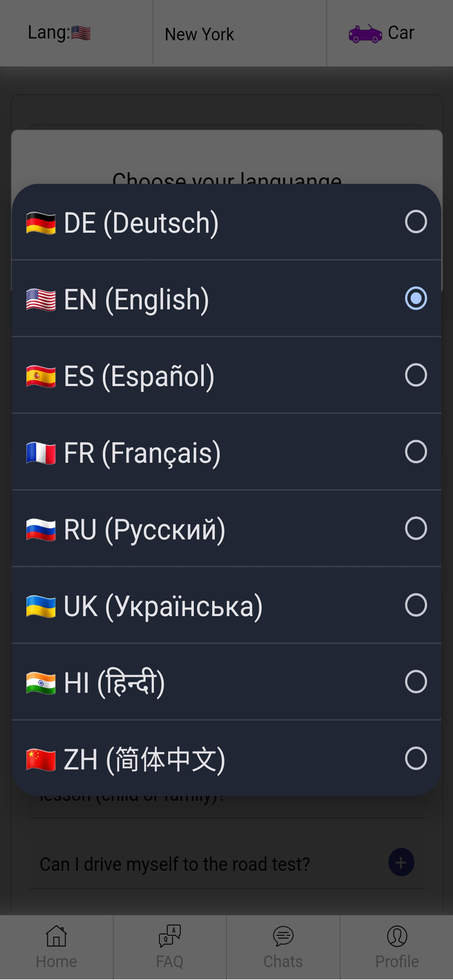Pick RU (Русский) from the language list
This screenshot has width=453, height=980.
(145, 529)
